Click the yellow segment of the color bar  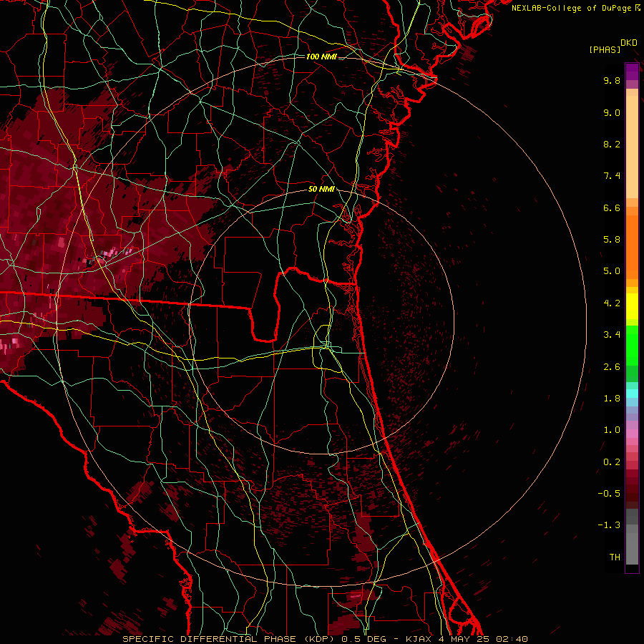click(x=632, y=306)
